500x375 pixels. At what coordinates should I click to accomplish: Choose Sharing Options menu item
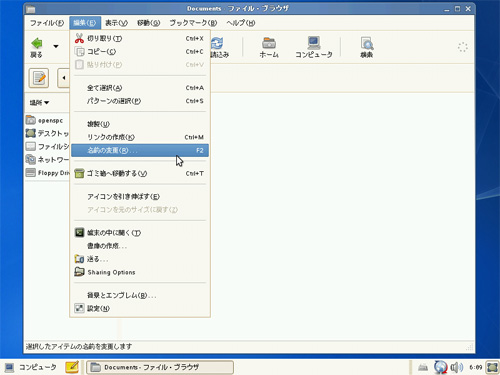pos(140,272)
